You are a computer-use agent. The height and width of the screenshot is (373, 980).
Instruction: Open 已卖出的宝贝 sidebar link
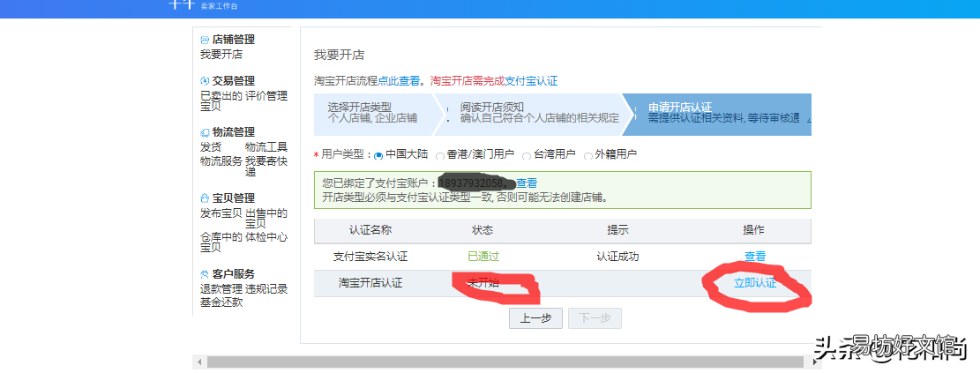[x=221, y=101]
